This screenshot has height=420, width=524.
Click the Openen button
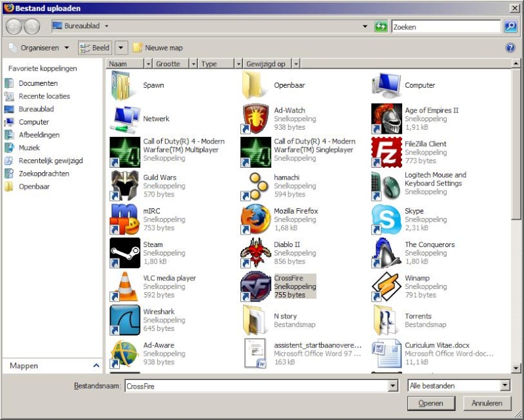pos(431,403)
